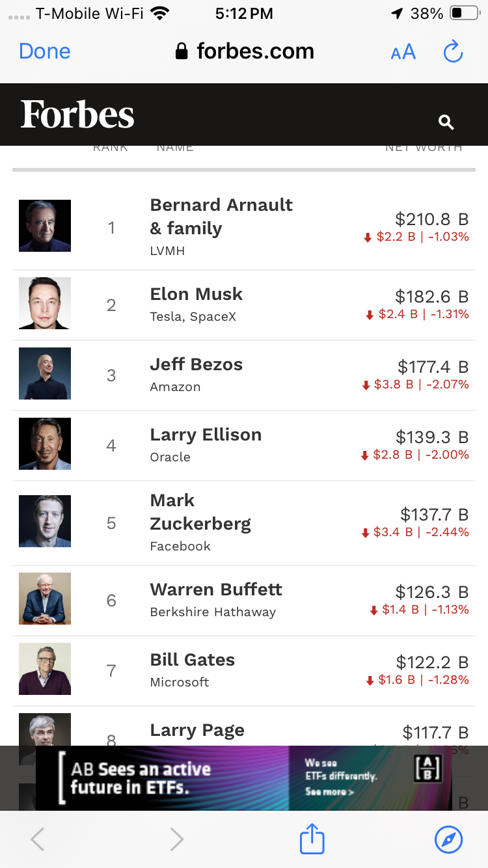Tap See more in the AB ad

[329, 792]
